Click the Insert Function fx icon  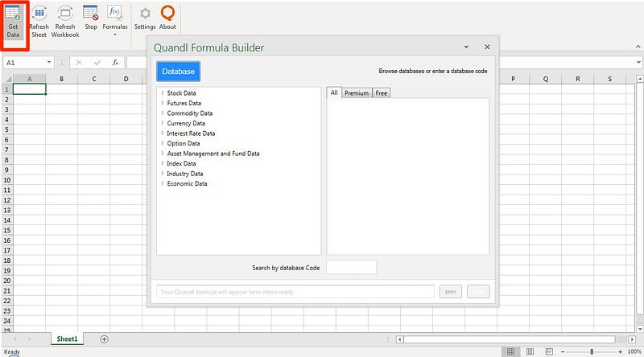[115, 63]
